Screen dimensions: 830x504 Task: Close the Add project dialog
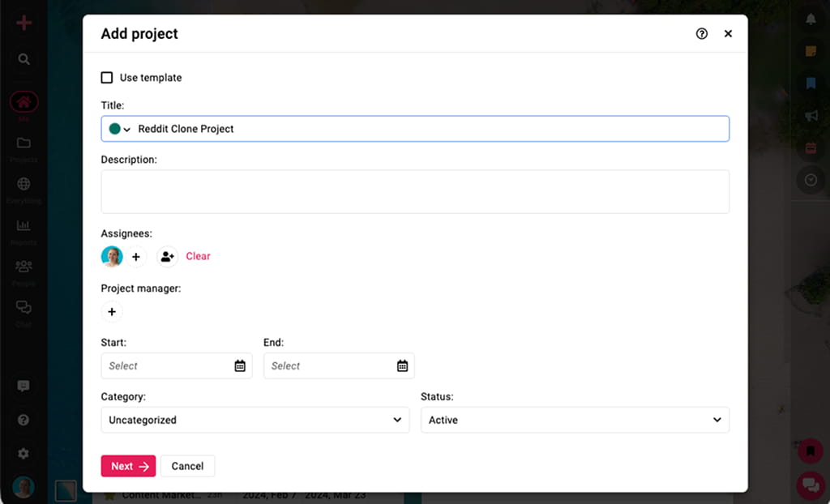click(x=728, y=34)
